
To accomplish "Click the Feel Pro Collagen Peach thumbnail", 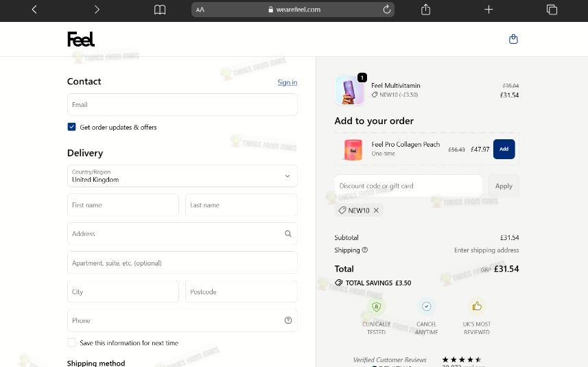I will click(353, 149).
